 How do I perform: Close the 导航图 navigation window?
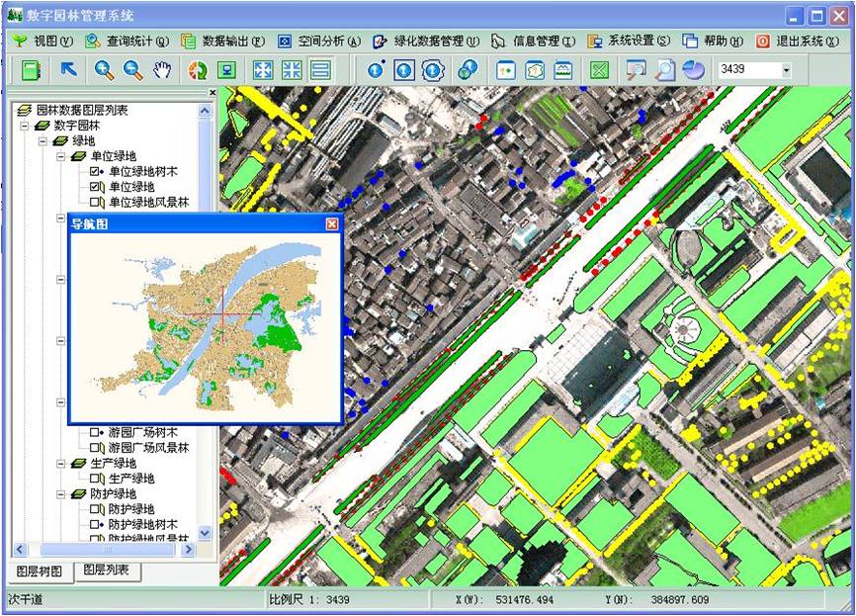332,224
